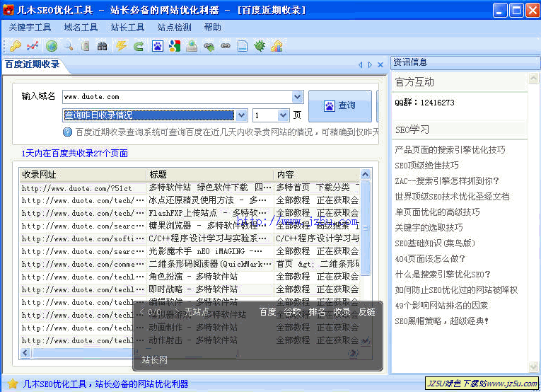Screen dimensions: 541x392
Task: Sort by the 内容 column header
Action: pos(317,175)
